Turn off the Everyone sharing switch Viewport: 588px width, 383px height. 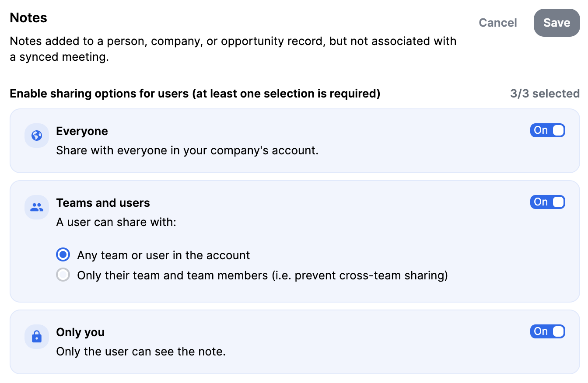click(548, 130)
